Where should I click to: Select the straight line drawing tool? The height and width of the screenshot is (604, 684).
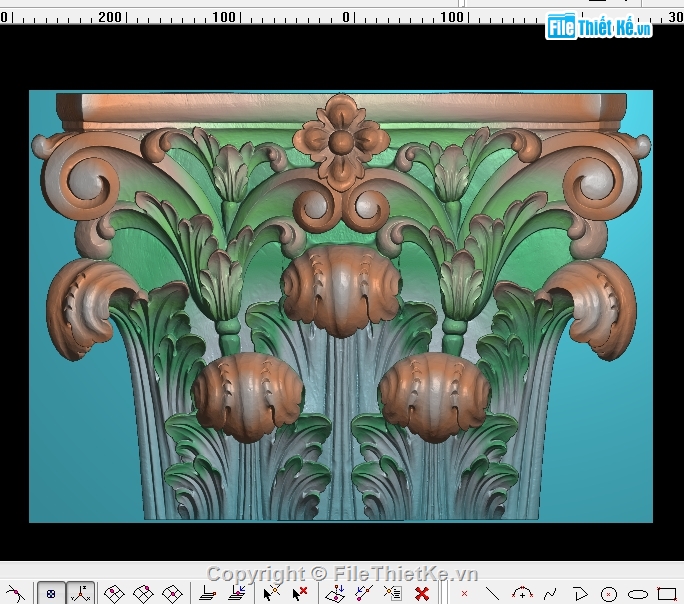click(492, 594)
